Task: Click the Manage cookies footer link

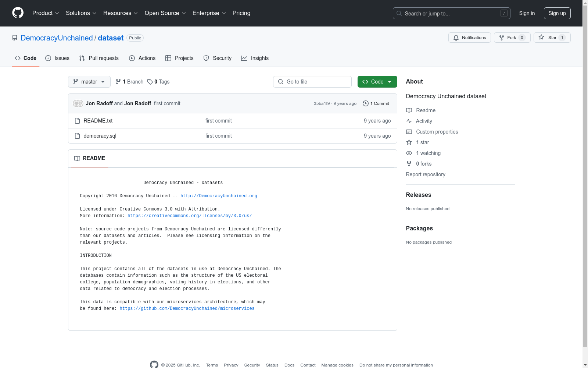Action: [x=337, y=365]
